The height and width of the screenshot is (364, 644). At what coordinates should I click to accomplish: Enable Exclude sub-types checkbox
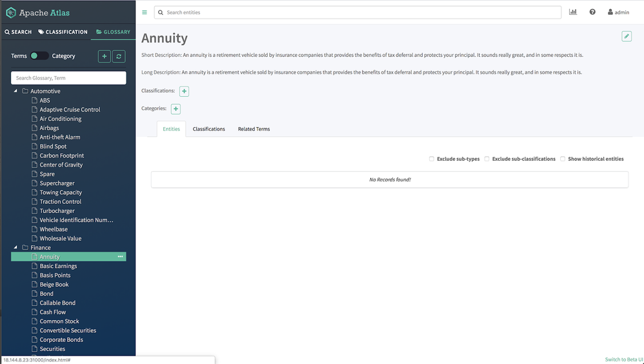[431, 159]
